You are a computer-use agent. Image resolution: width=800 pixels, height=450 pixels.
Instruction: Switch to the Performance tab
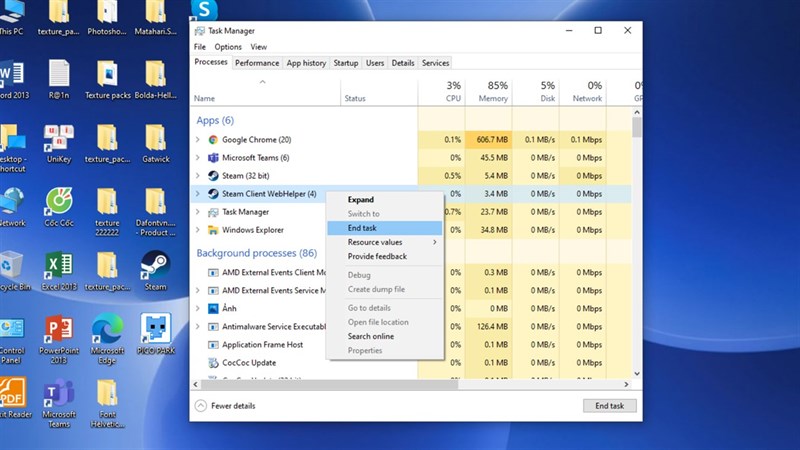pos(257,63)
